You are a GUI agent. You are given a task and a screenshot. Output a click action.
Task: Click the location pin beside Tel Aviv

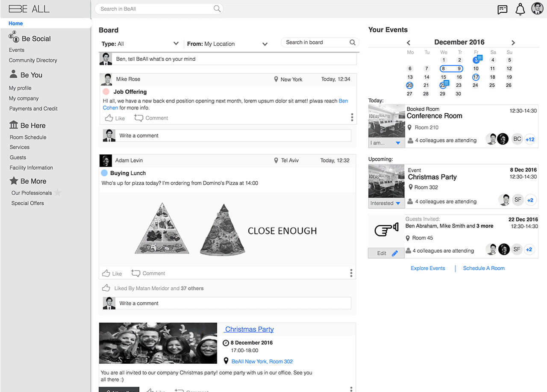click(276, 160)
